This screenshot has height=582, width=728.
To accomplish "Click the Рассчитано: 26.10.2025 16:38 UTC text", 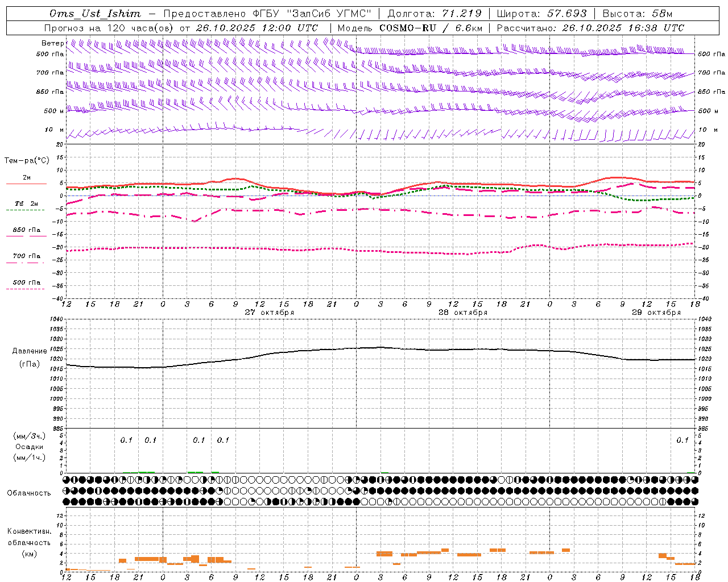I will [590, 28].
